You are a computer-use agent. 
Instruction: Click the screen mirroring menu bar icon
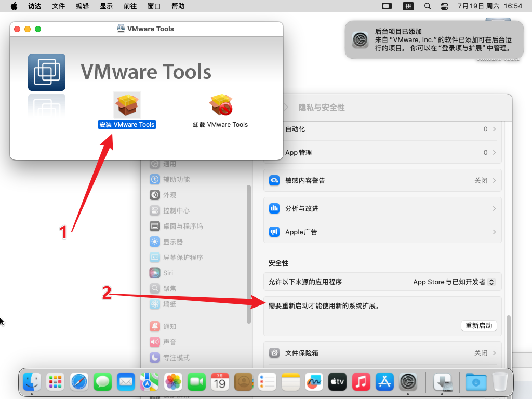tap(387, 6)
